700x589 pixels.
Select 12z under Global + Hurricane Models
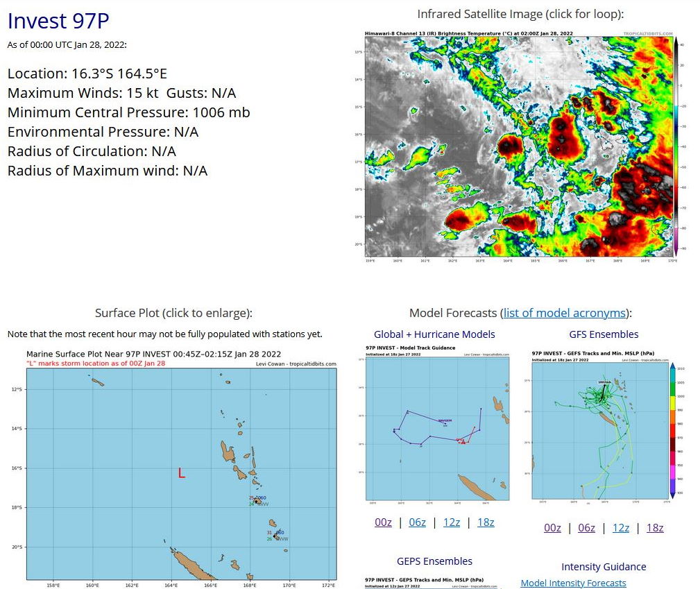click(452, 522)
